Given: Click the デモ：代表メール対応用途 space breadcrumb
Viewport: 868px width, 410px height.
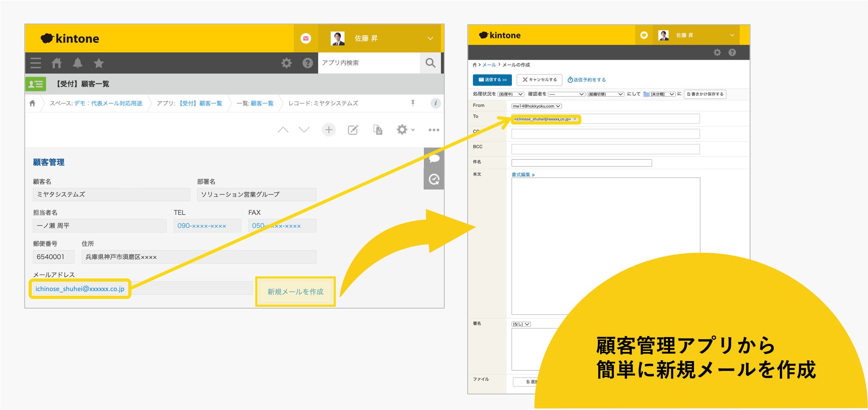Looking at the screenshot, I should tap(108, 103).
